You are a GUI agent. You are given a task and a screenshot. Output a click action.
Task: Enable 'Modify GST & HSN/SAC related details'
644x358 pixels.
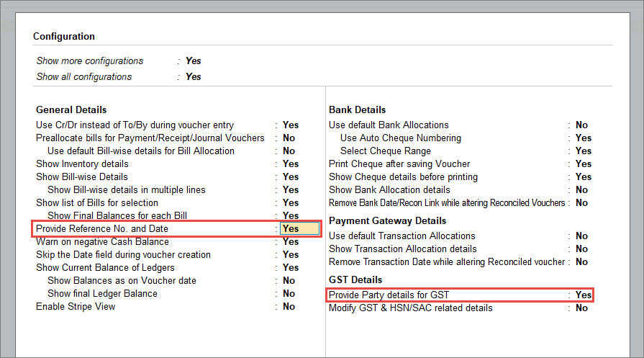click(x=581, y=308)
